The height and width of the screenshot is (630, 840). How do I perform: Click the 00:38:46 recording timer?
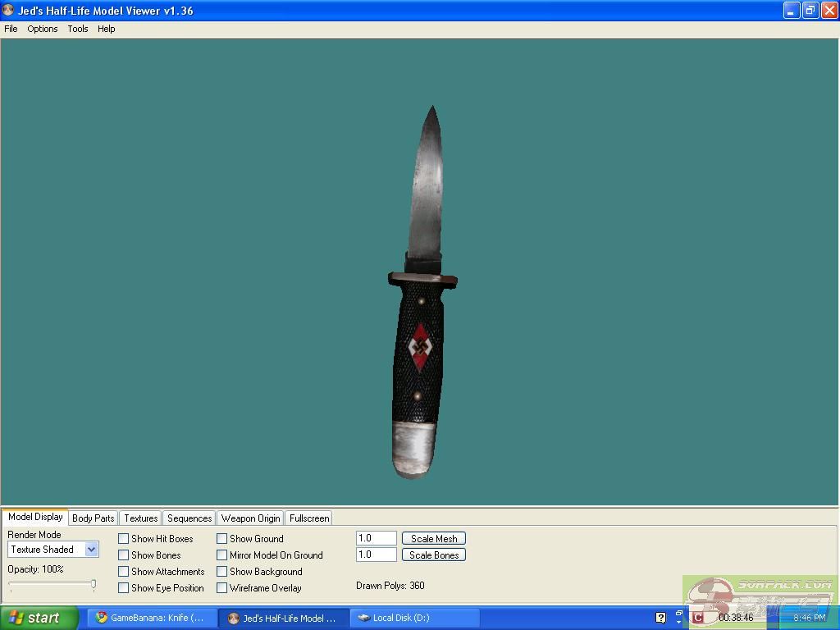736,618
